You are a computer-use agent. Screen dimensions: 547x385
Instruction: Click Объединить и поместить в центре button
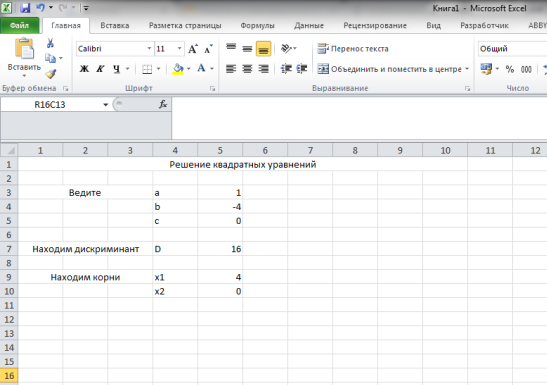pyautogui.click(x=389, y=69)
